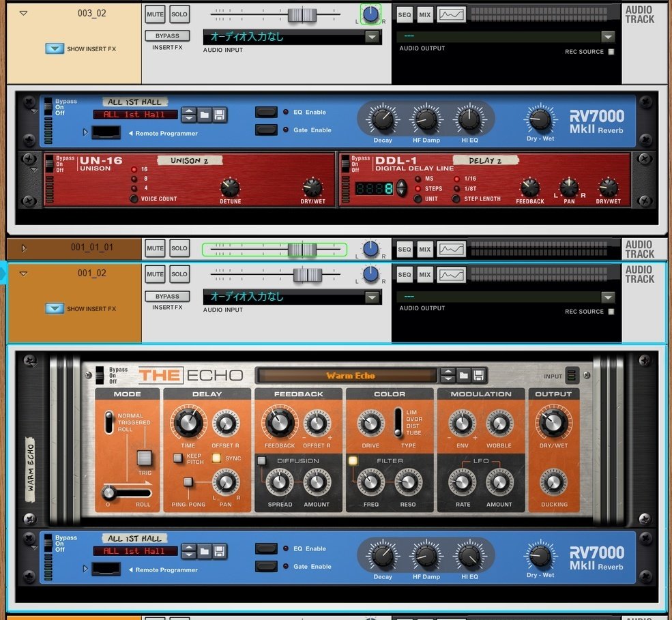This screenshot has height=620, width=672.
Task: Enable Diffusion section on The Echo
Action: [261, 460]
